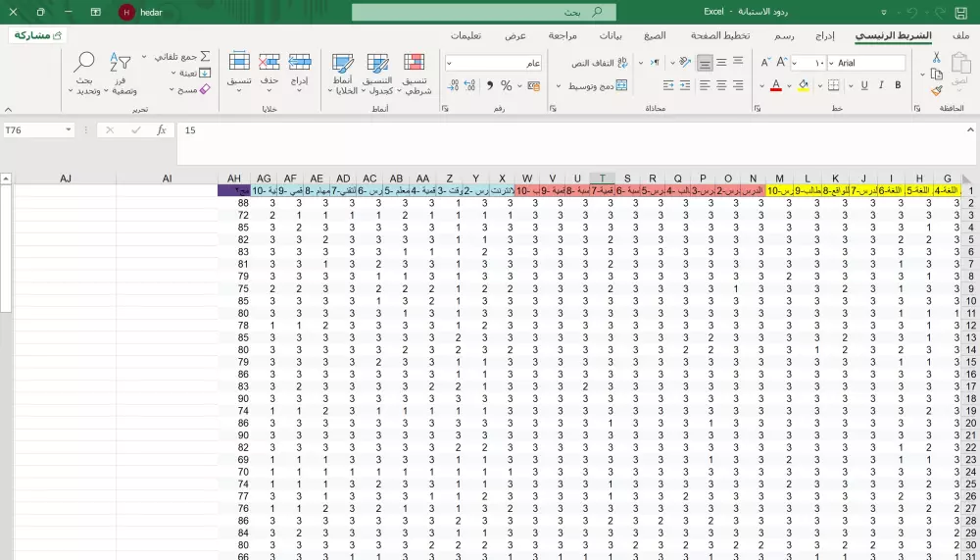Click the Save icon in title bar
The width and height of the screenshot is (980, 560).
click(961, 12)
